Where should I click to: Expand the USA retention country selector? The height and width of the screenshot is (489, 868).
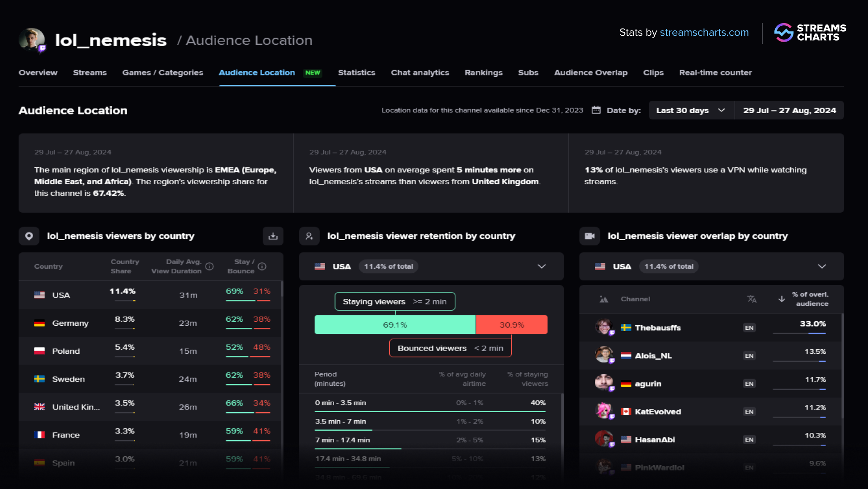[x=542, y=266]
